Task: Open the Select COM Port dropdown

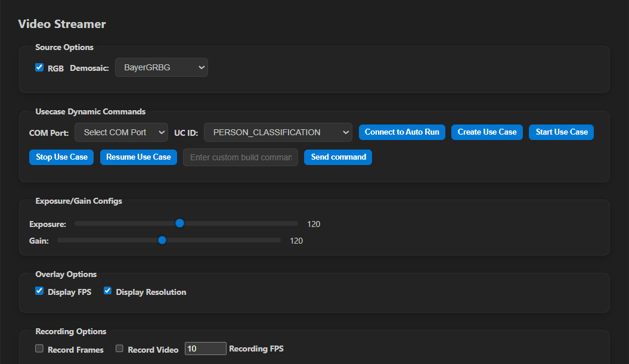Action: coord(121,132)
